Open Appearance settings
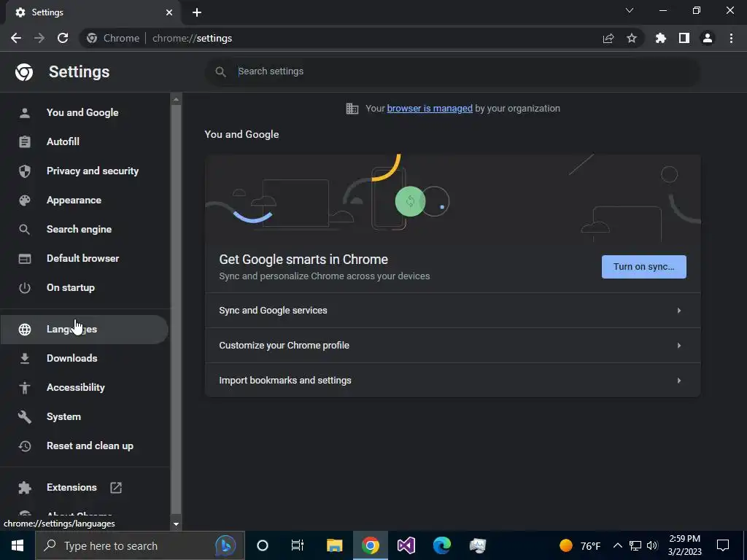747x560 pixels. (x=84, y=200)
